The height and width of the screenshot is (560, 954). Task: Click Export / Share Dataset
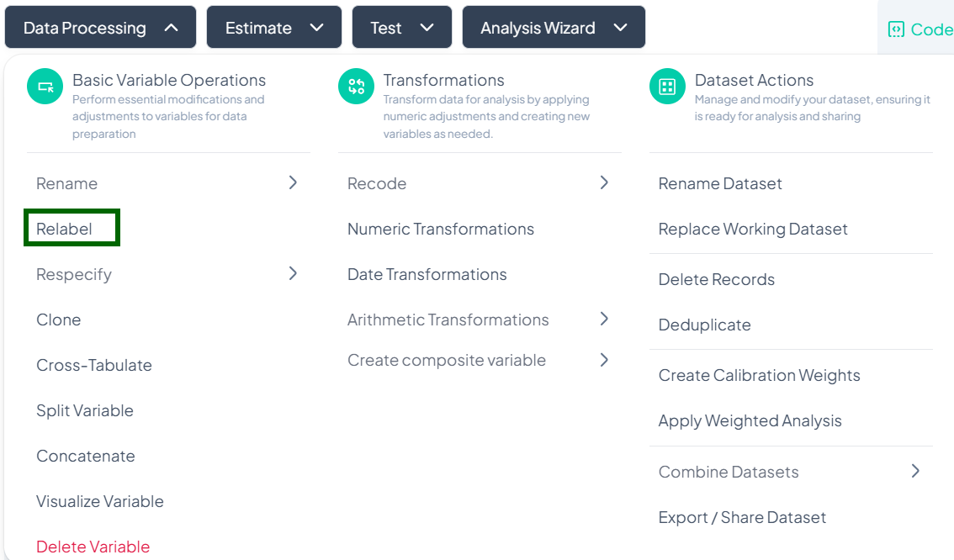point(742,517)
